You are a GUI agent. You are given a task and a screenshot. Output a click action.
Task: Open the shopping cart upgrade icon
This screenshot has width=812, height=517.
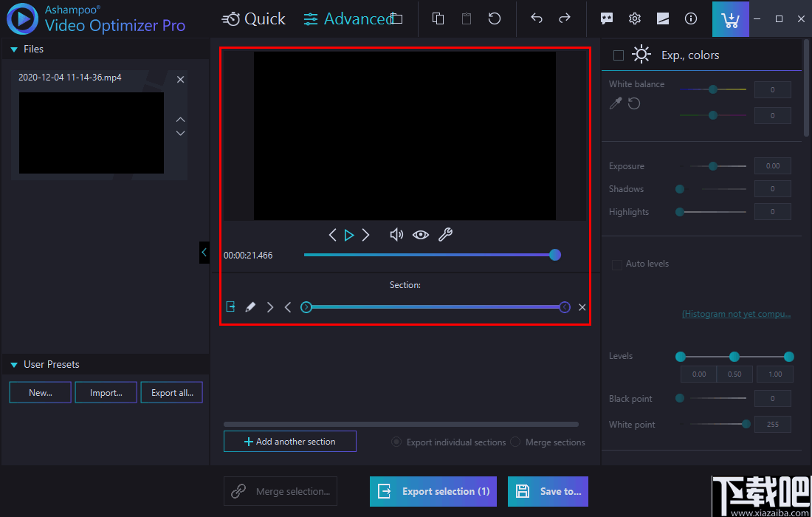(x=731, y=18)
